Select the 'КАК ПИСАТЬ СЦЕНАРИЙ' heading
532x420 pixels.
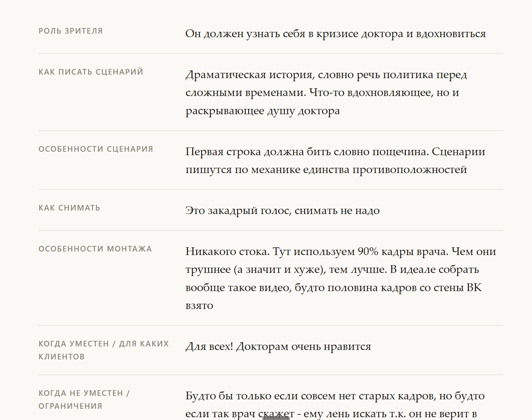pos(91,72)
